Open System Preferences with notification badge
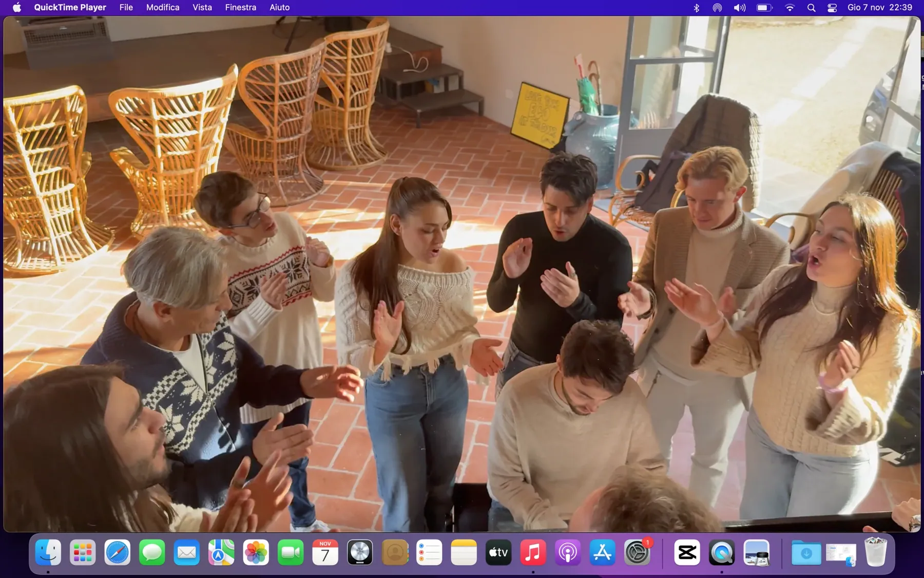Screen dimensions: 924x578 (x=637, y=553)
